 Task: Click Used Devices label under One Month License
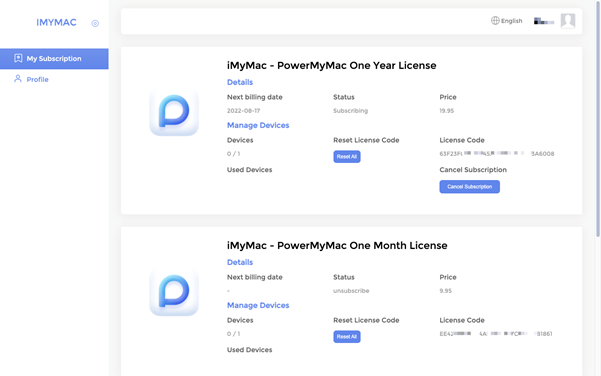click(x=250, y=350)
